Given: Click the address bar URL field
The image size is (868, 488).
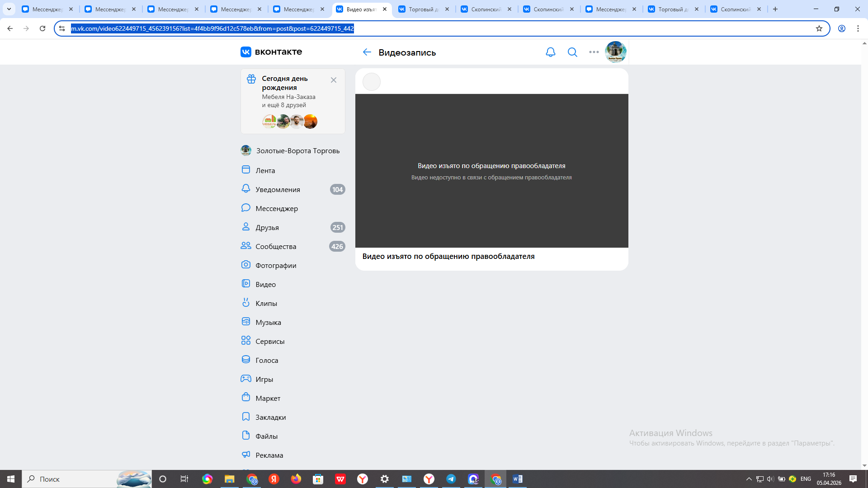Looking at the screenshot, I should tap(407, 28).
